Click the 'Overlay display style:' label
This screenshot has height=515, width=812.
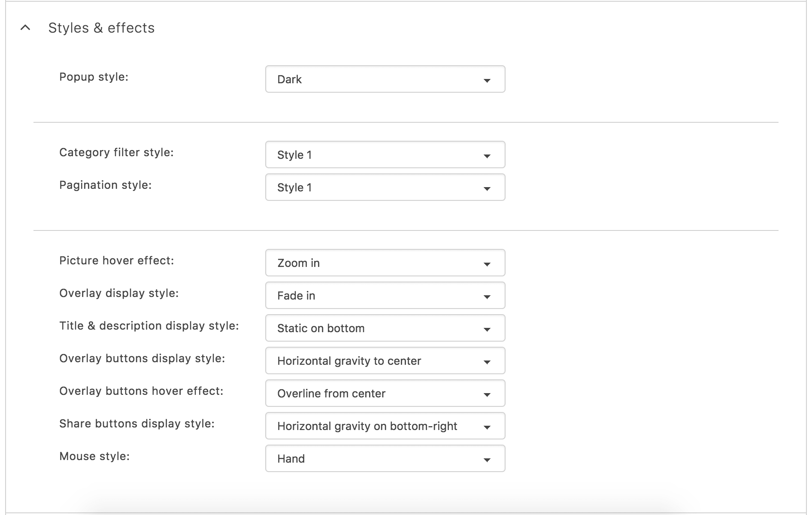[x=119, y=293]
